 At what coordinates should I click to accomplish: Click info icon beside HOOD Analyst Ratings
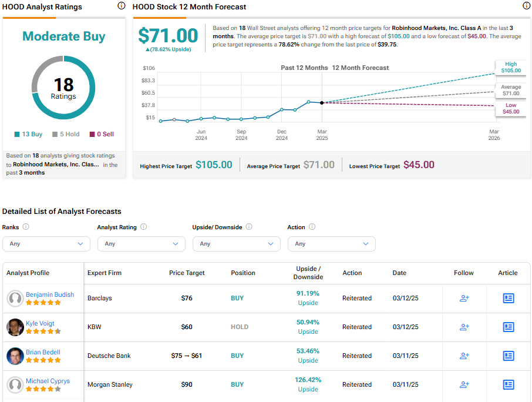(122, 6)
